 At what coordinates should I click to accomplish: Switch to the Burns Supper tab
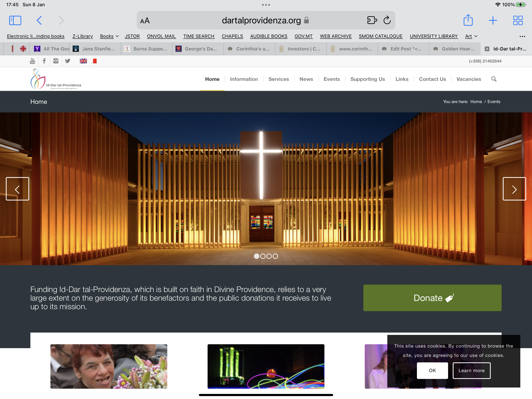coord(146,49)
